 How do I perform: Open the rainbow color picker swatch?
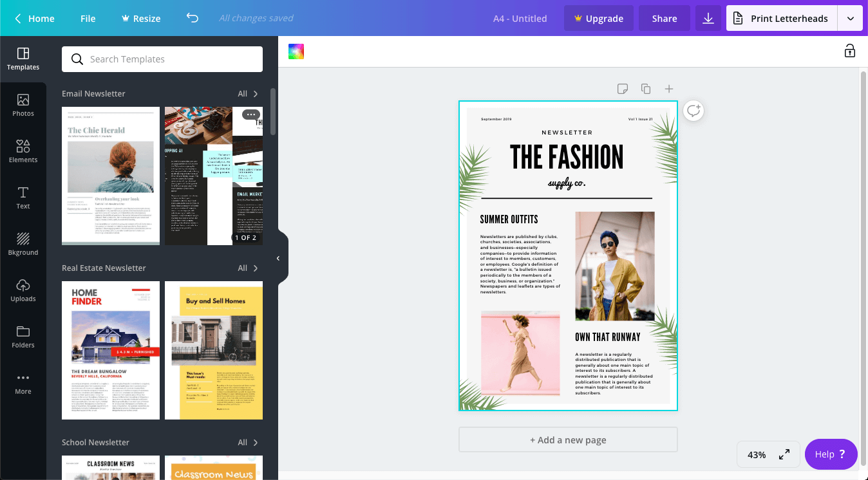(x=296, y=51)
